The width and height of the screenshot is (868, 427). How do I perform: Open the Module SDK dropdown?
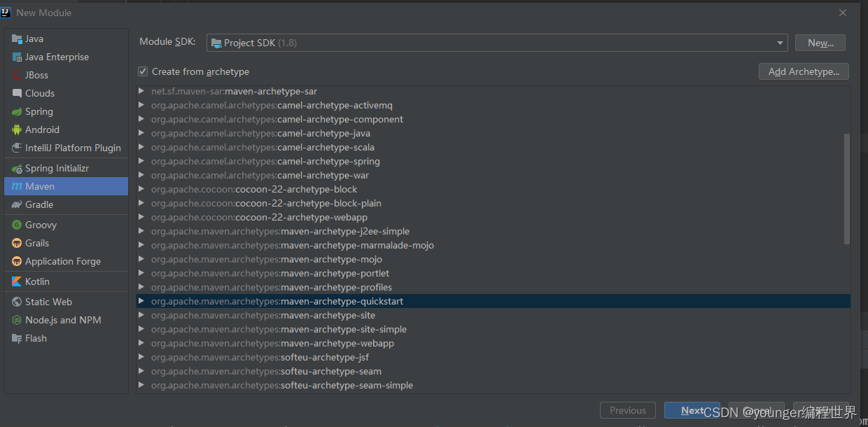(497, 43)
